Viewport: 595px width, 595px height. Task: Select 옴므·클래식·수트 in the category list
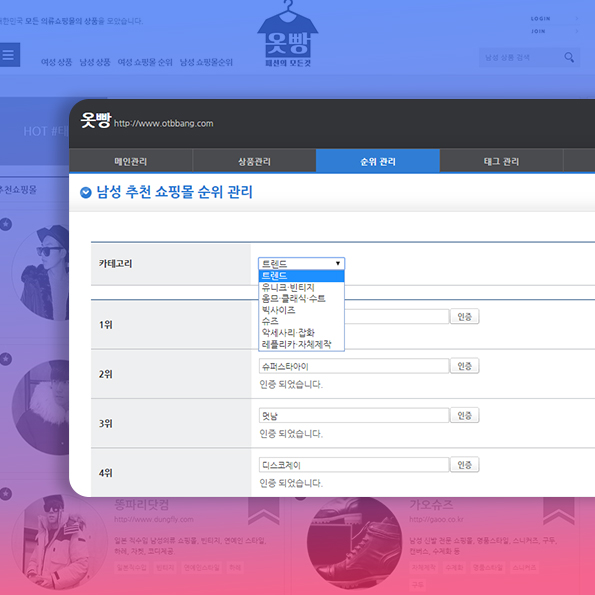[x=301, y=299]
